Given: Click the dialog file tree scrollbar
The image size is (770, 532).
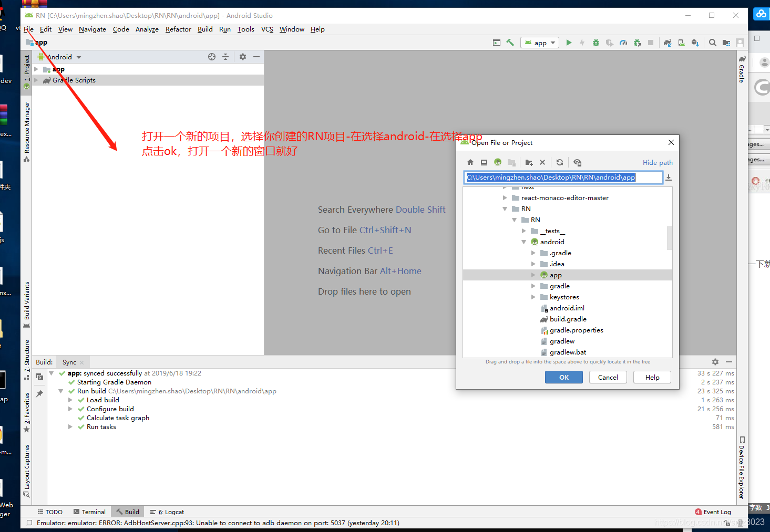Looking at the screenshot, I should (670, 238).
